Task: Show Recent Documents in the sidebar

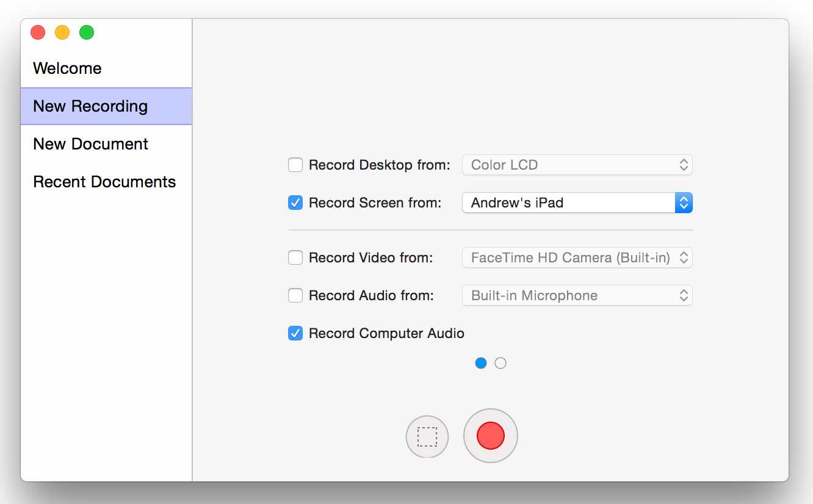Action: [104, 182]
